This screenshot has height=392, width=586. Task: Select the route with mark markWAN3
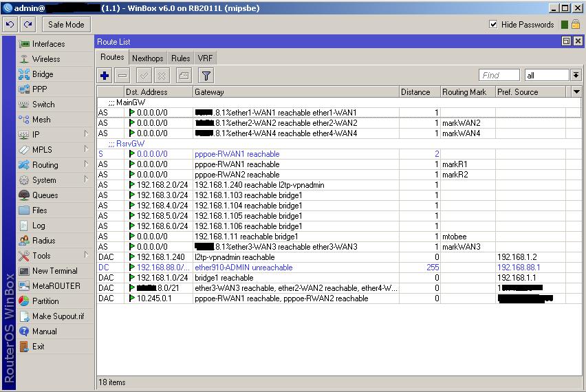click(338, 247)
